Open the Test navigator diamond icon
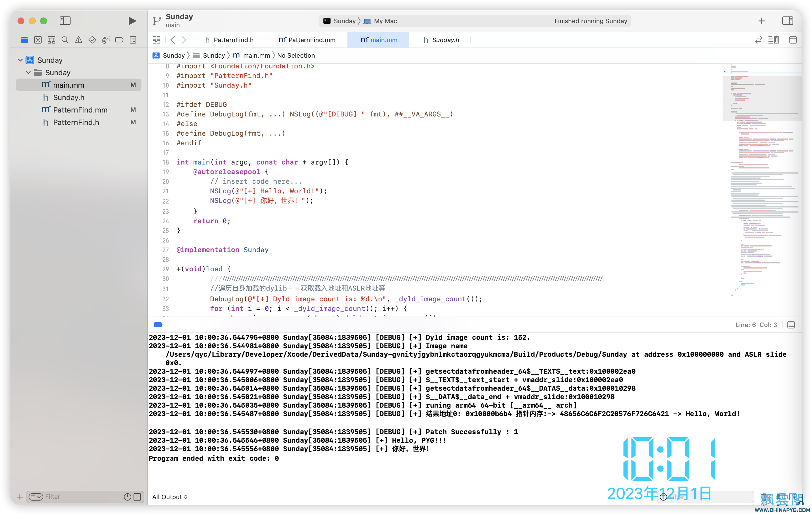 click(x=92, y=40)
